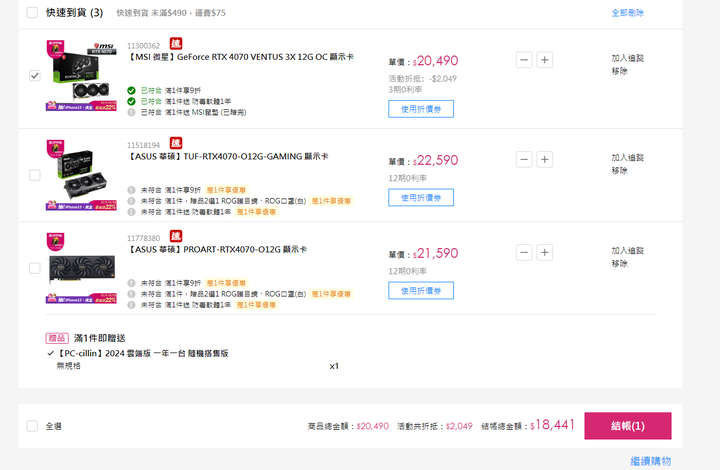Add MSI RTX 4070 to 追蹤 wishlist

[627, 58]
